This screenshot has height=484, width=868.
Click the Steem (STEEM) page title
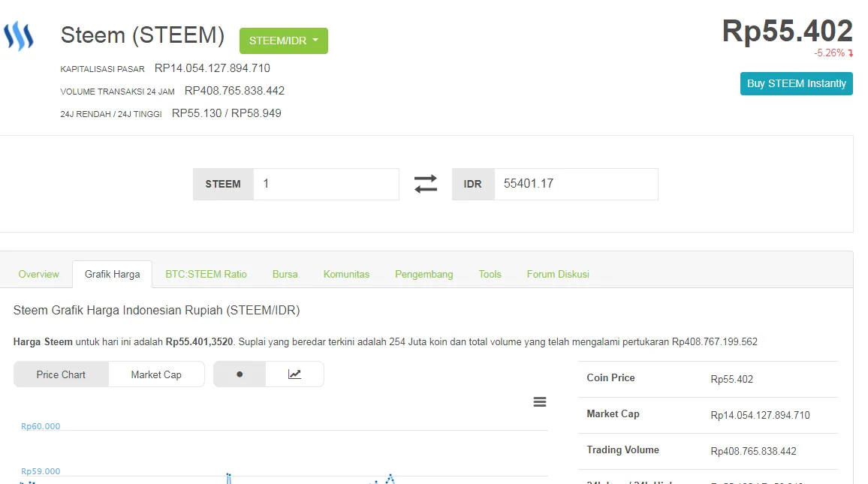coord(142,35)
